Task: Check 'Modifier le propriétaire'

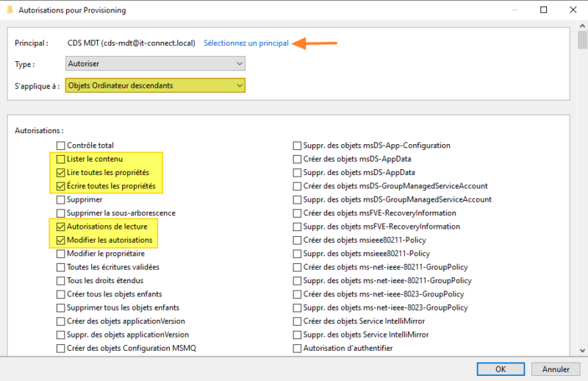Action: 61,253
